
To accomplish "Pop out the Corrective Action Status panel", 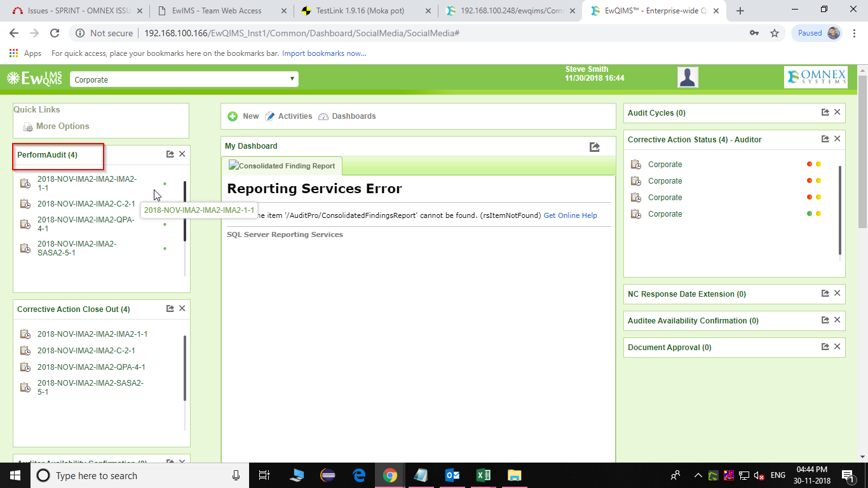I will coord(825,139).
